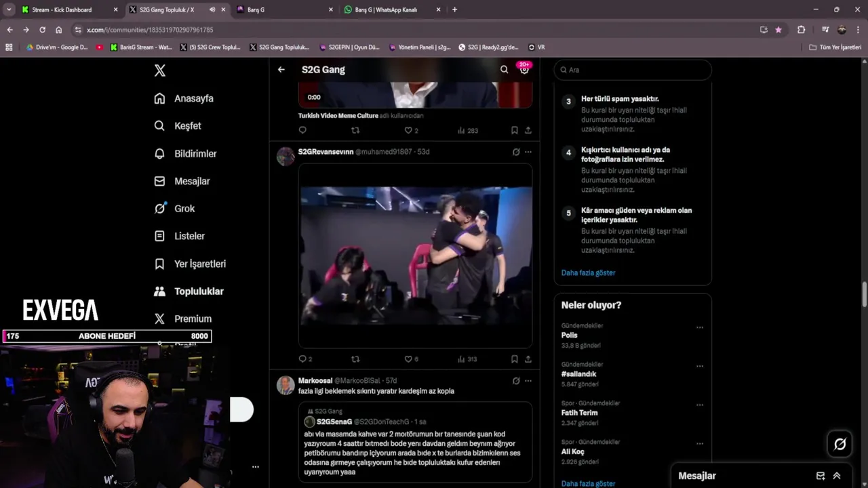Open S2GRevansevinn username link
868x488 pixels.
tap(325, 152)
